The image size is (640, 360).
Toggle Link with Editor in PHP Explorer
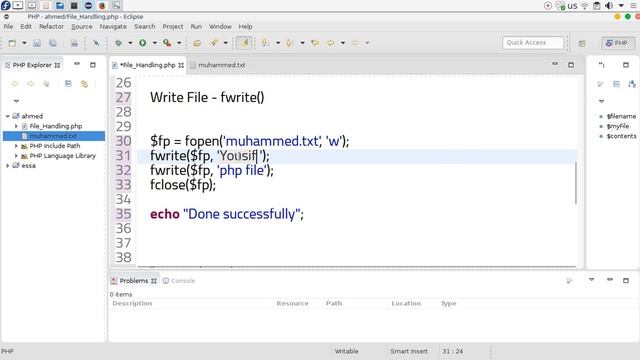pos(84,84)
